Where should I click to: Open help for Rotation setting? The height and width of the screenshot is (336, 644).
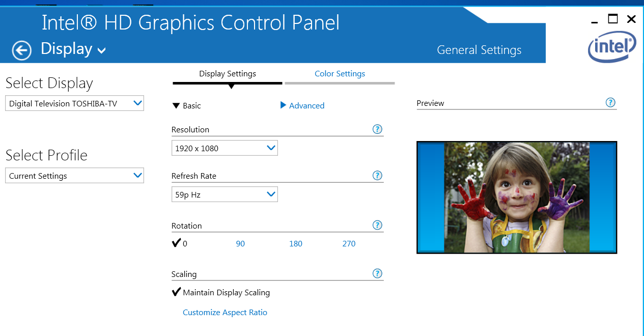[x=377, y=225]
